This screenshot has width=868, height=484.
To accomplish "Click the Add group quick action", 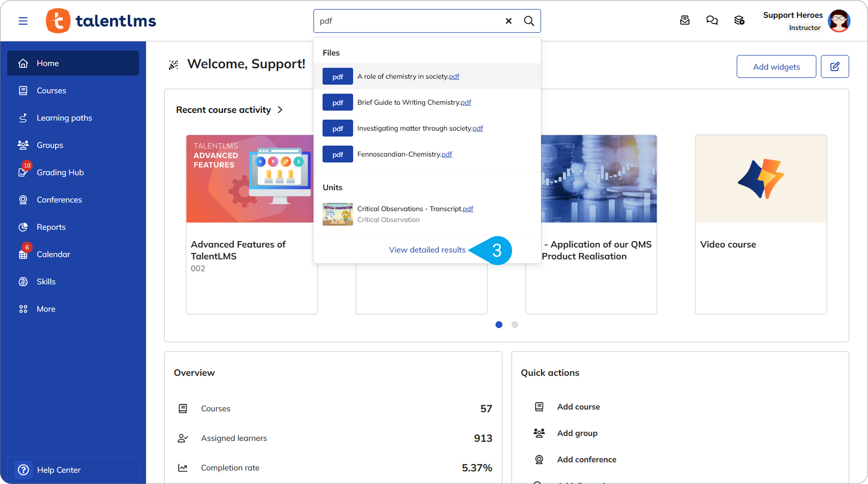I will pos(577,433).
